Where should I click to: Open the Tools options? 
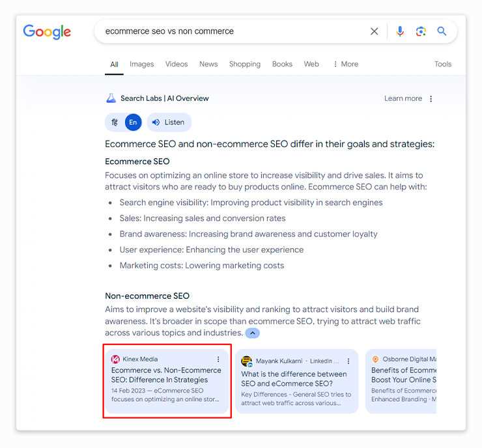point(443,64)
